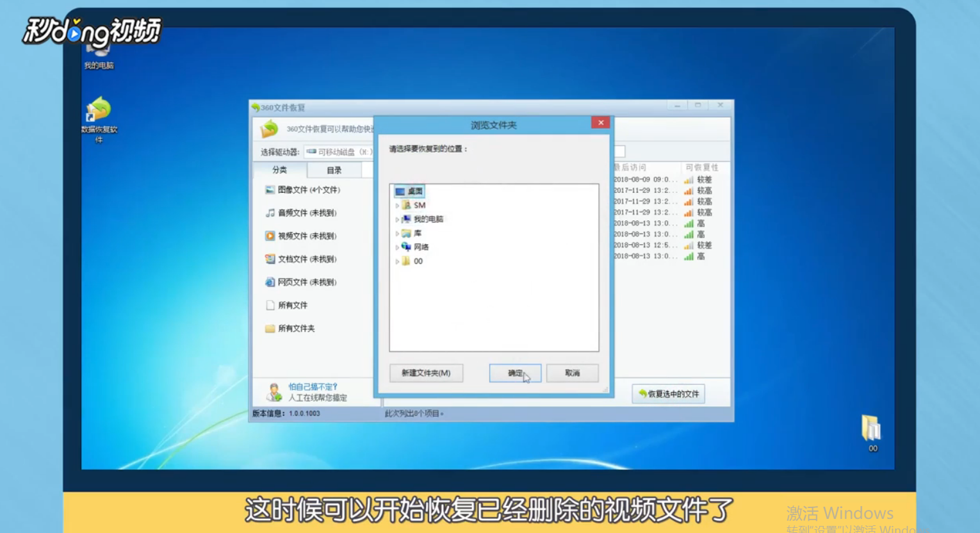Maximize the 360文件恢复 window

point(698,106)
